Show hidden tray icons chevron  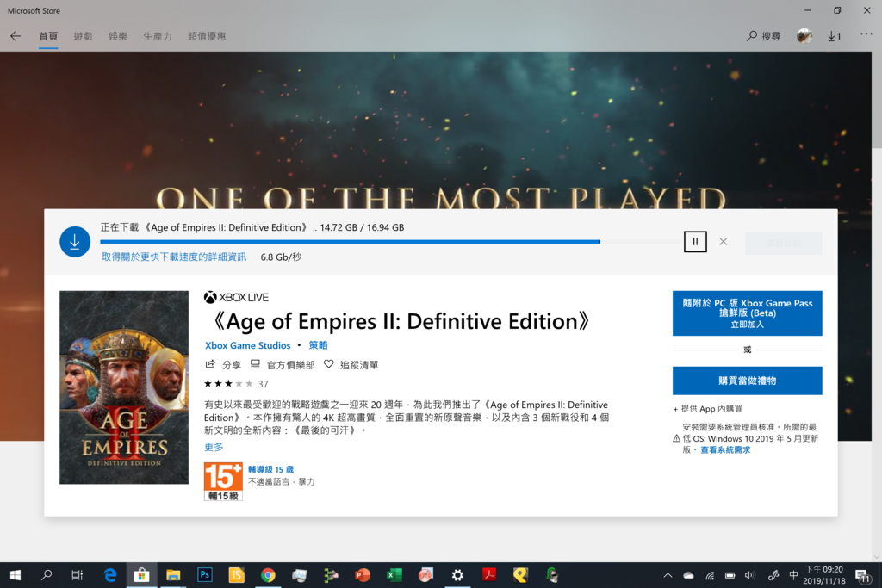point(668,575)
